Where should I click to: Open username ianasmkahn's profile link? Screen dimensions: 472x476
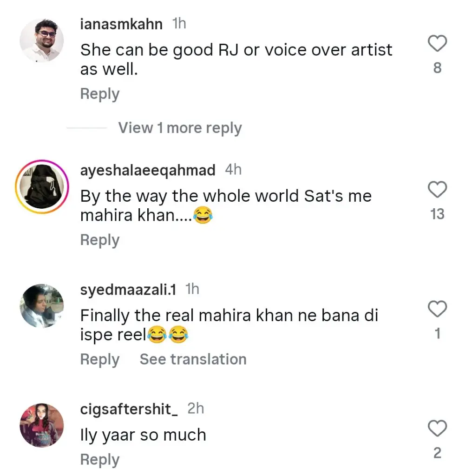click(121, 24)
